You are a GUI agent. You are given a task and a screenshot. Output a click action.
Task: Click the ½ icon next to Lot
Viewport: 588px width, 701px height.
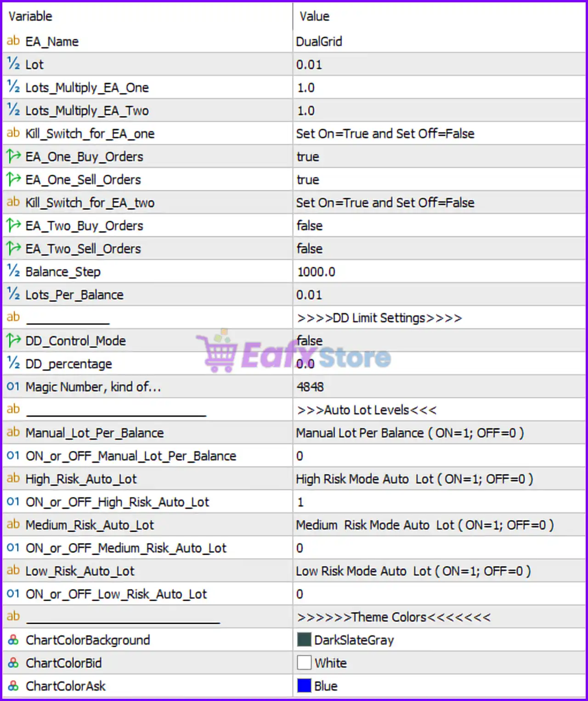pyautogui.click(x=12, y=64)
